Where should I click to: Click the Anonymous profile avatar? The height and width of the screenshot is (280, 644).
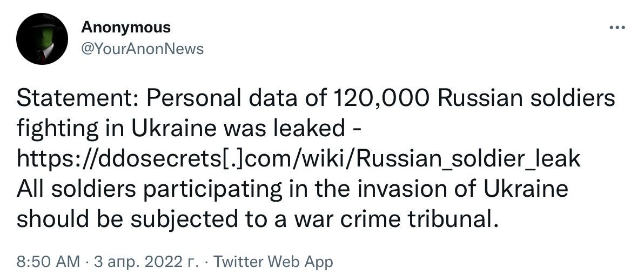42,39
